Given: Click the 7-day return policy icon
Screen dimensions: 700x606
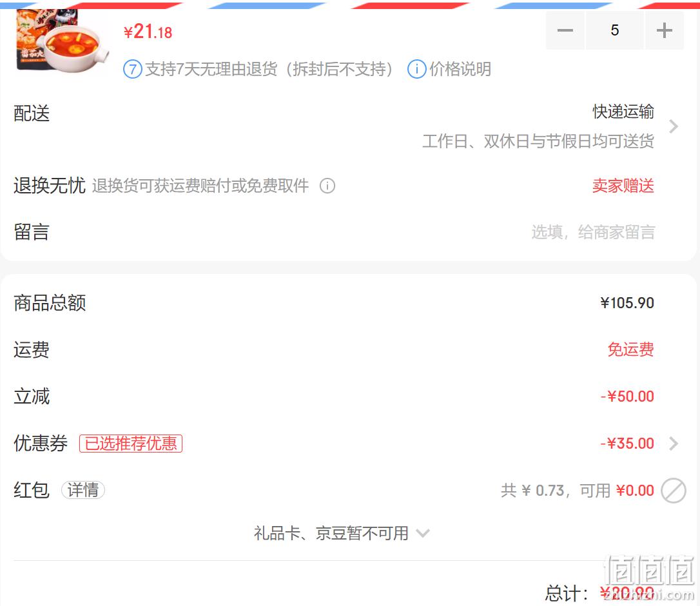Looking at the screenshot, I should click(x=133, y=69).
